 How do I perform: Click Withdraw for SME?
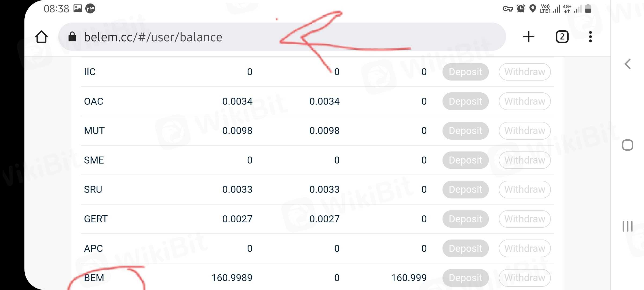[525, 160]
